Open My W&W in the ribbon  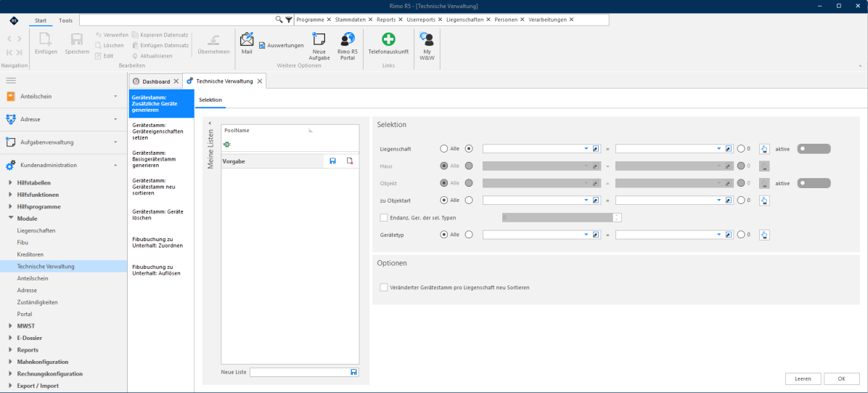pyautogui.click(x=427, y=46)
